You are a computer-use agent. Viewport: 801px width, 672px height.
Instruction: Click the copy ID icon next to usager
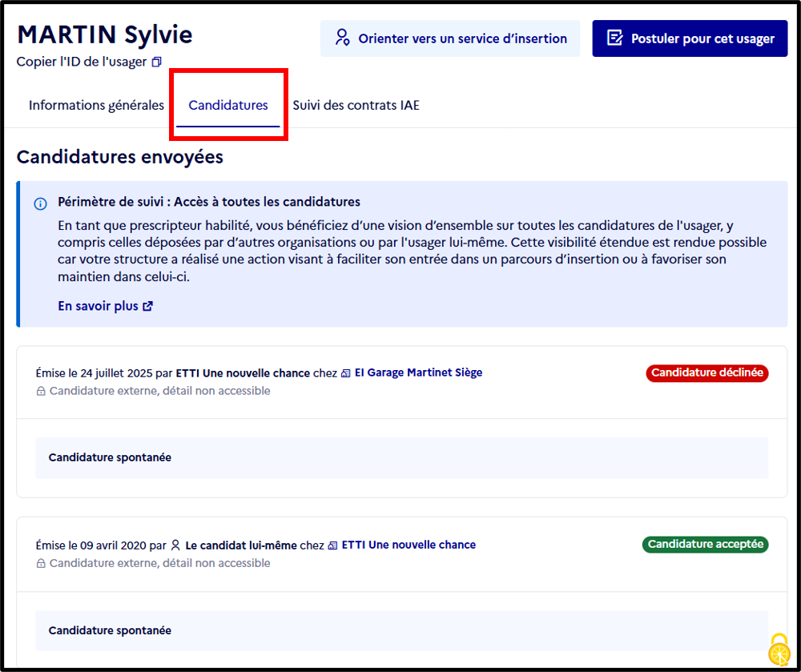(x=157, y=62)
